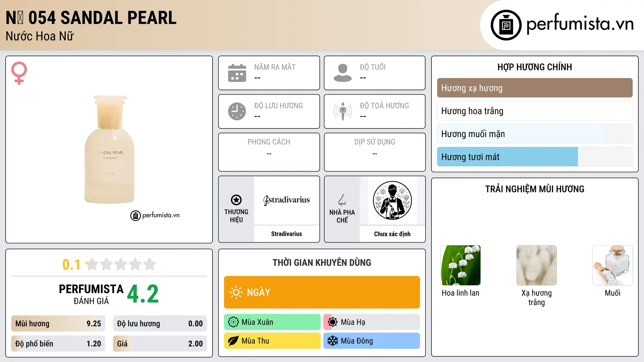Click the sillage icon for Độ Toả Hương

point(343,111)
